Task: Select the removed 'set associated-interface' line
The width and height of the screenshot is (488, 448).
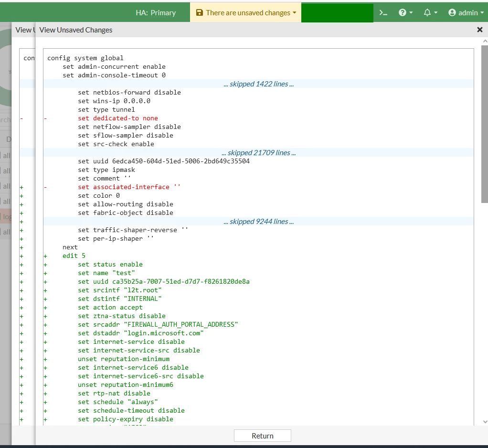Action: (129, 187)
